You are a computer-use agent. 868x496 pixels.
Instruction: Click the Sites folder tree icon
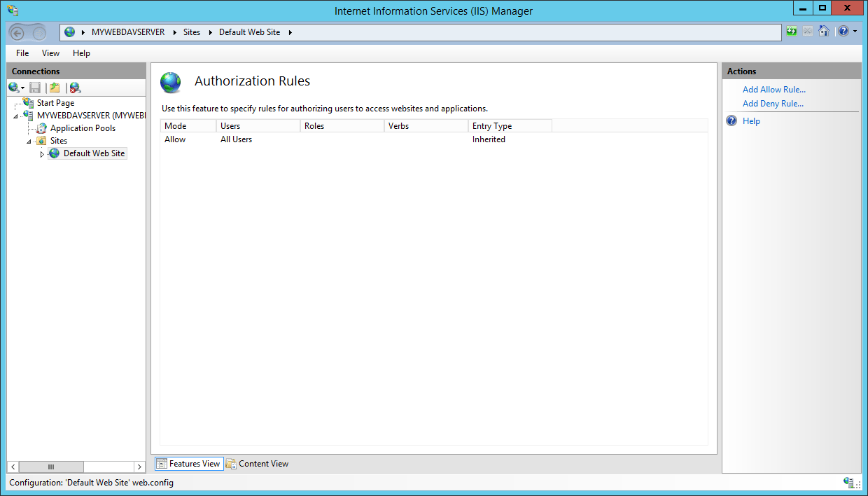[41, 141]
